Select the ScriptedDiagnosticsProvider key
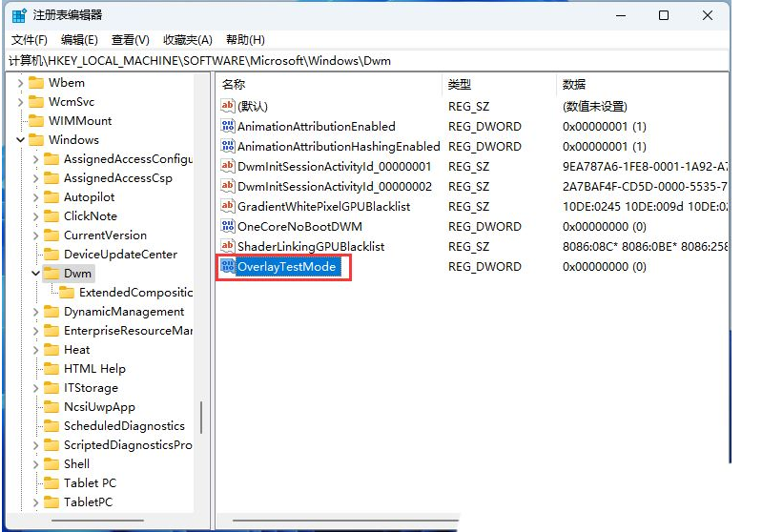 point(129,444)
